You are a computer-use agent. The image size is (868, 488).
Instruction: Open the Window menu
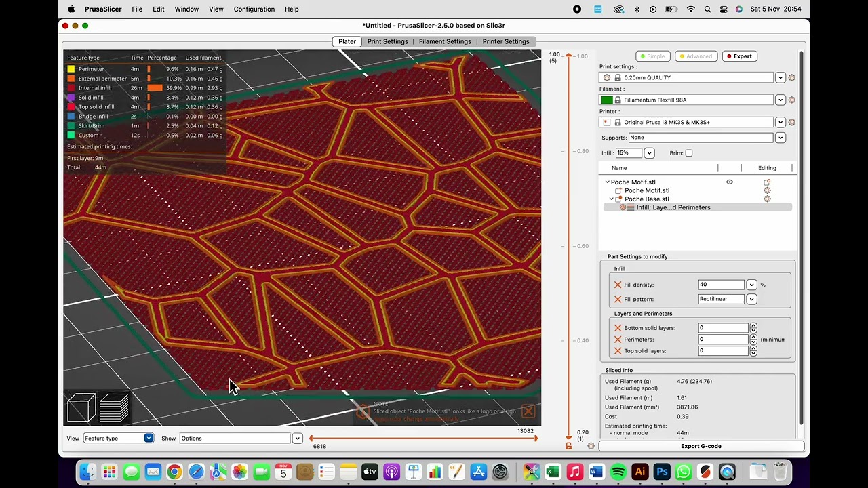(186, 9)
